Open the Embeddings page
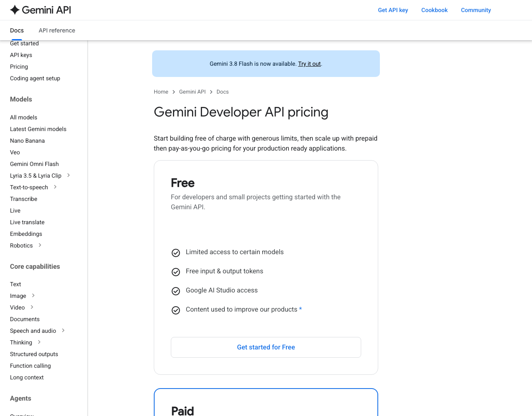 click(26, 234)
